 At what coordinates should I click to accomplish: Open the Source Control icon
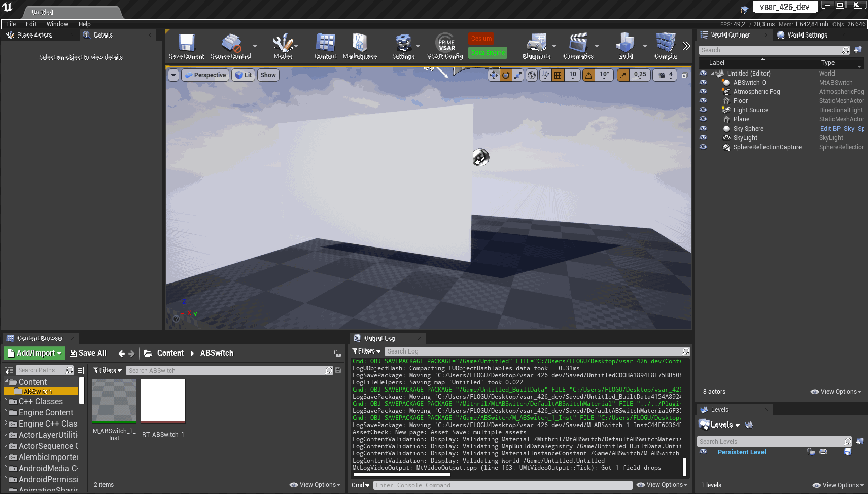point(231,45)
